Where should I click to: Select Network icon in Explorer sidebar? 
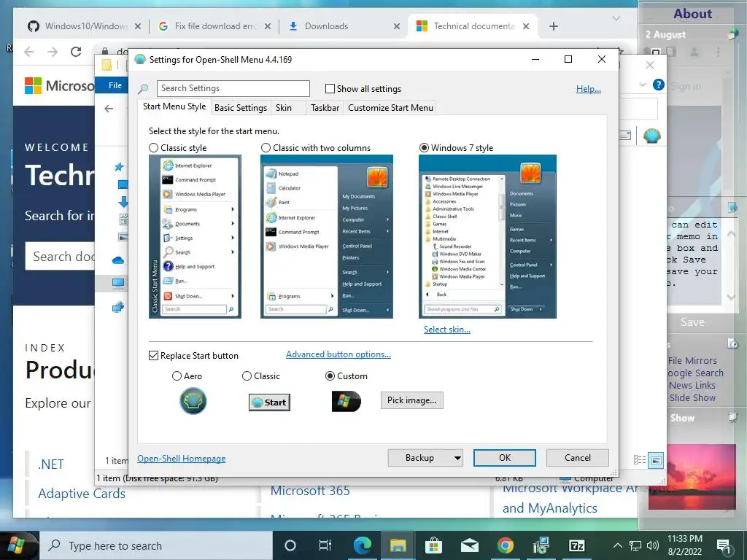[x=118, y=307]
